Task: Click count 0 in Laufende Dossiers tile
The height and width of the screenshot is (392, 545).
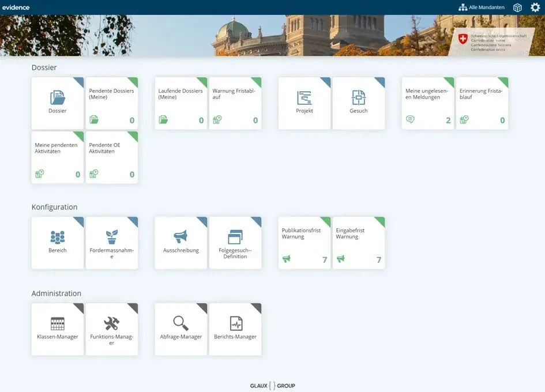Action: pos(201,120)
